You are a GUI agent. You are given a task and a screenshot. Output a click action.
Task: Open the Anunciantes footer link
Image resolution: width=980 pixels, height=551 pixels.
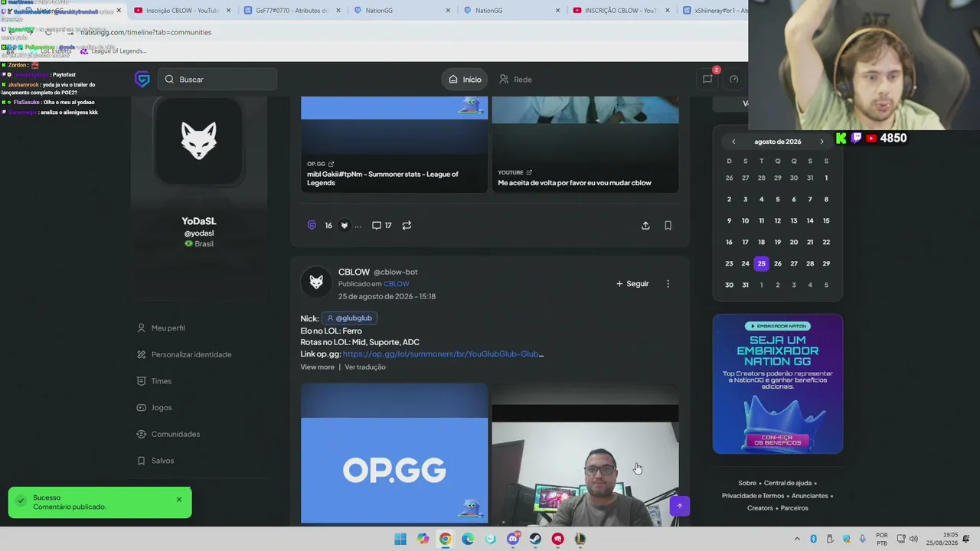pyautogui.click(x=810, y=495)
